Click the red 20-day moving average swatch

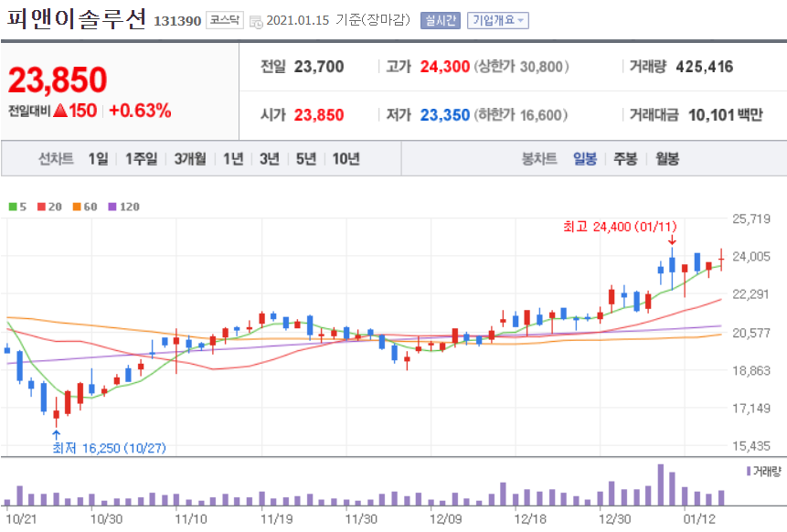click(42, 207)
